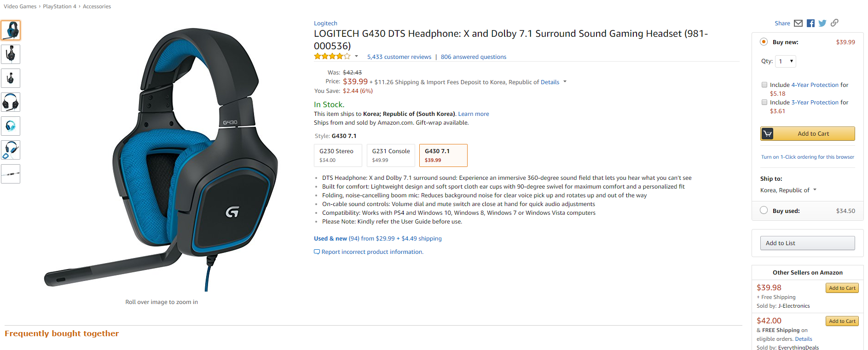The image size is (868, 350).
Task: Enable the 3-Year Protection checkbox
Action: [x=764, y=103]
